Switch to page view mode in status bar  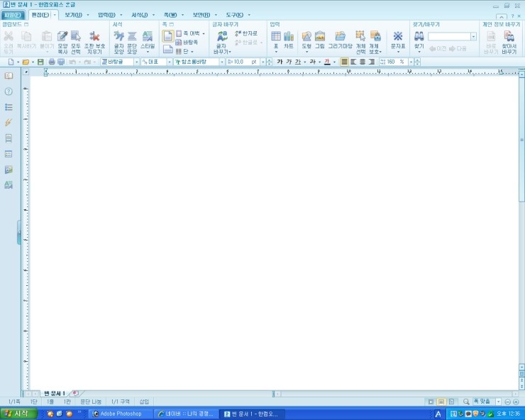[x=441, y=402]
